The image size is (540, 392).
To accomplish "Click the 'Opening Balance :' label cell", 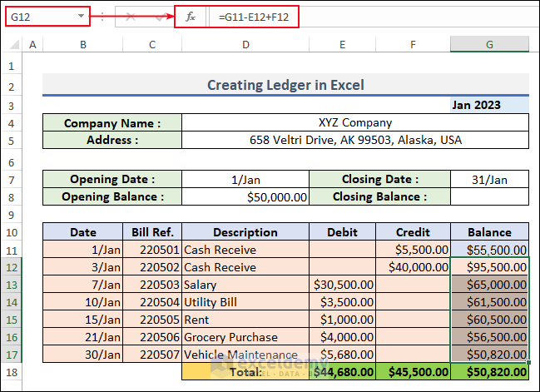I will [x=112, y=196].
